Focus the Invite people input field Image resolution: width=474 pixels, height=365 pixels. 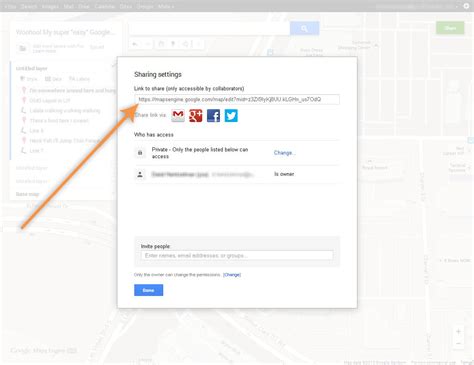[x=237, y=255]
